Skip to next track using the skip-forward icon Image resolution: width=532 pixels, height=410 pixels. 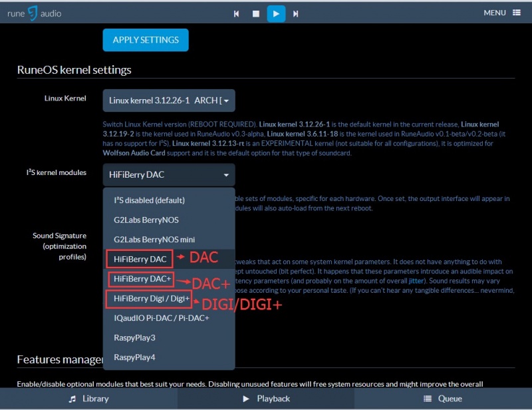point(296,13)
